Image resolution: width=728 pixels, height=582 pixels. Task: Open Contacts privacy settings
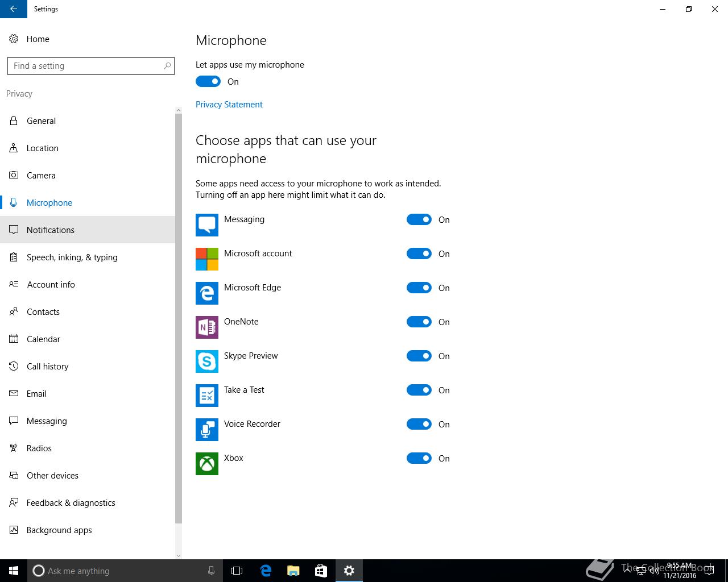click(88, 311)
